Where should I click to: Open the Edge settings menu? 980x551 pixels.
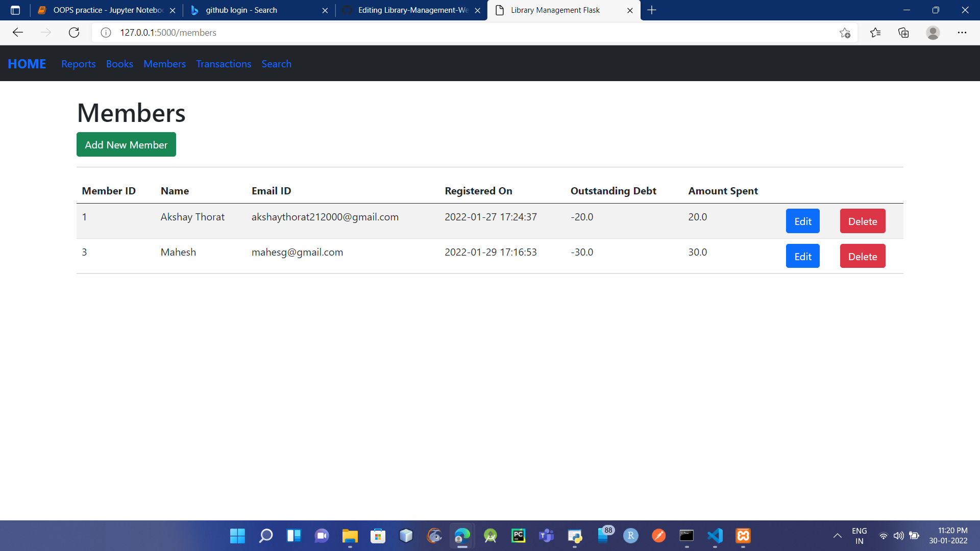(963, 32)
